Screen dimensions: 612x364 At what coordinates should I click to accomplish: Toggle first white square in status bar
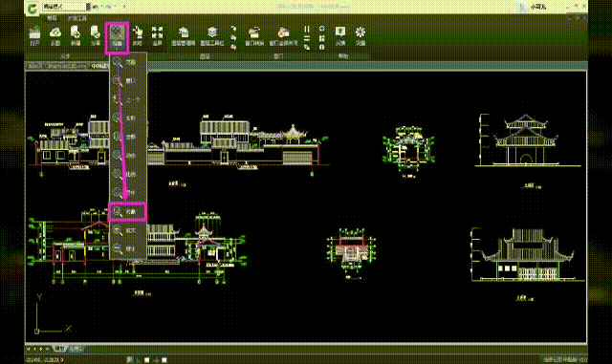146,360
